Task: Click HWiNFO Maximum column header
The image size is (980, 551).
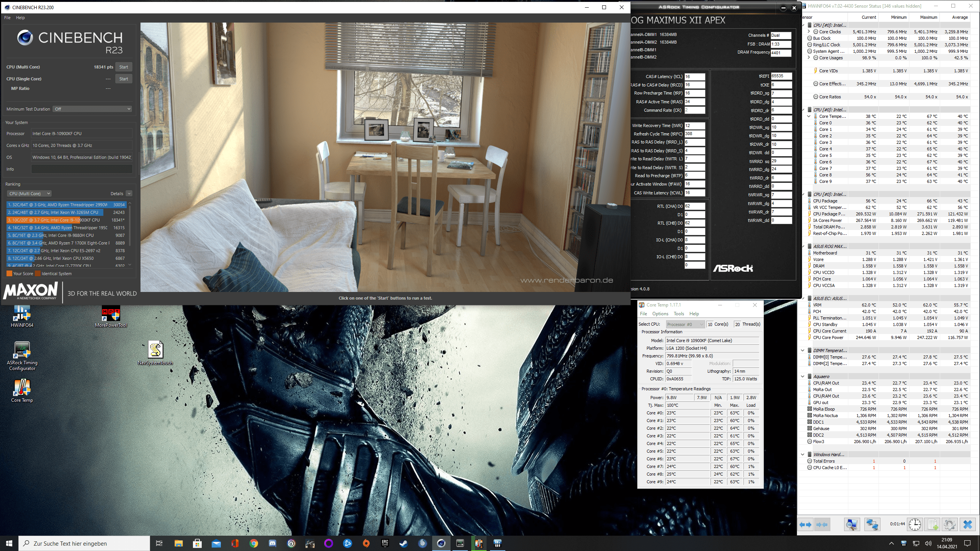Action: point(924,17)
